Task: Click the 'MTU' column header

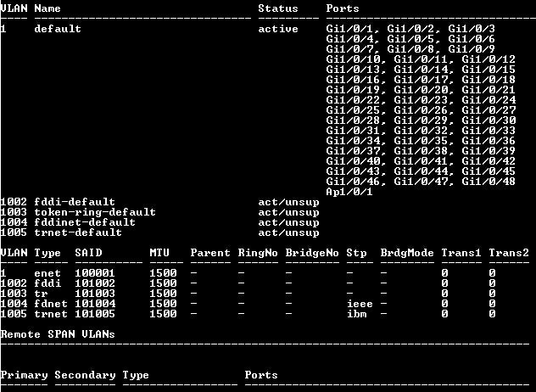Action: pyautogui.click(x=159, y=253)
